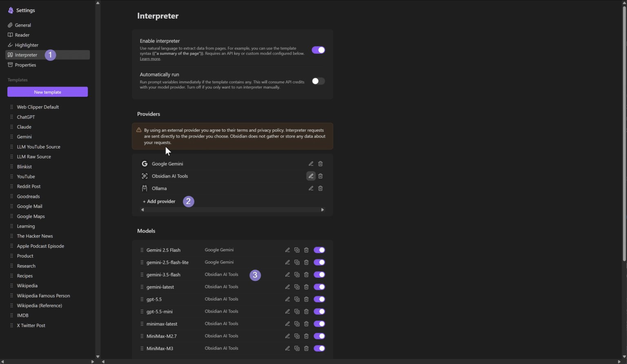The height and width of the screenshot is (364, 627).
Task: Delete the Ollama provider
Action: [320, 188]
